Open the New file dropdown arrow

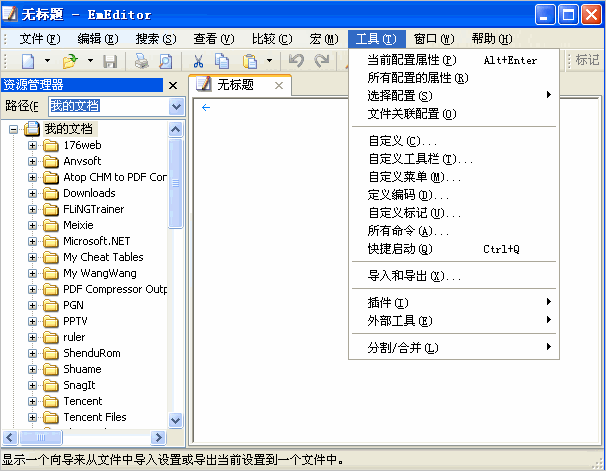pos(47,61)
